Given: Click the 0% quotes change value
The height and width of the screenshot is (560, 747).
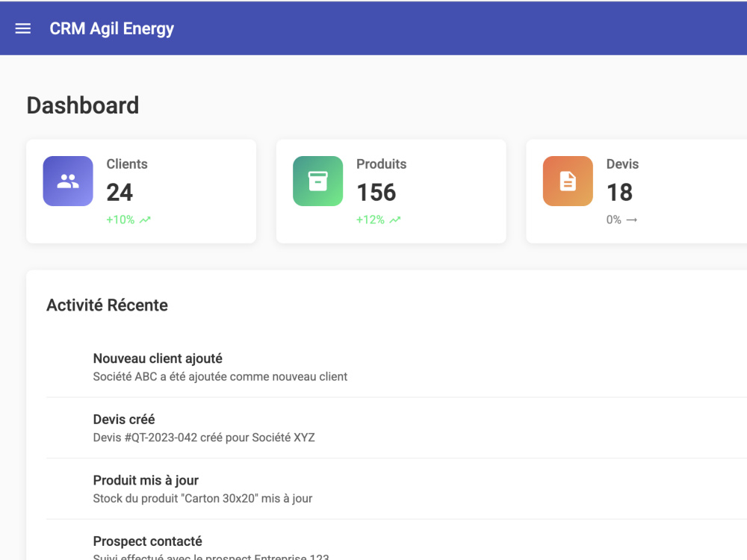Looking at the screenshot, I should 613,220.
